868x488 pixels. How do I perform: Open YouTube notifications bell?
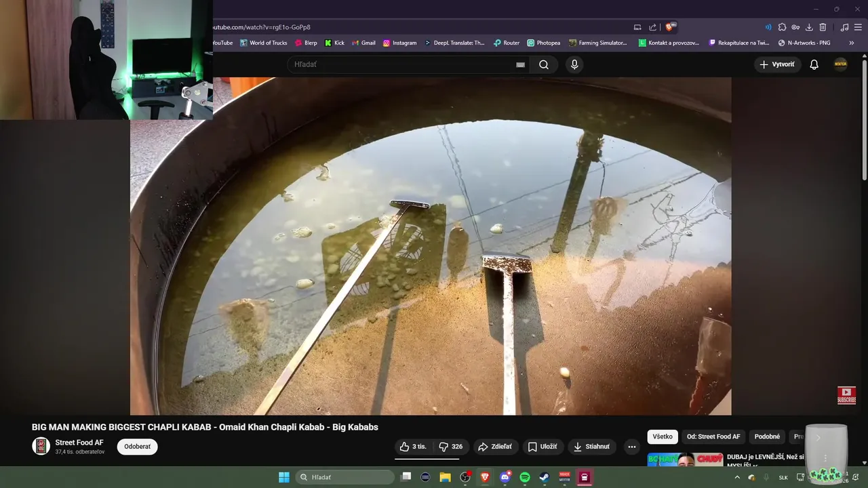tap(814, 64)
